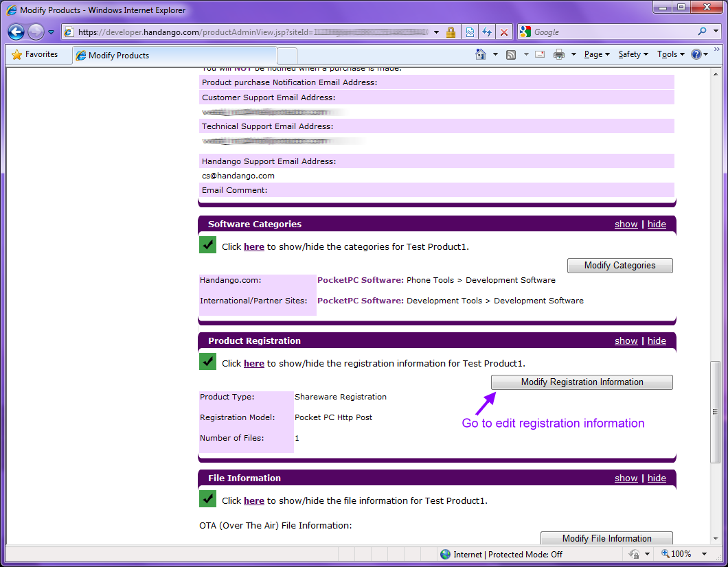Click the 'Shareware Registration' product type value
Image resolution: width=728 pixels, height=567 pixels.
tap(341, 397)
